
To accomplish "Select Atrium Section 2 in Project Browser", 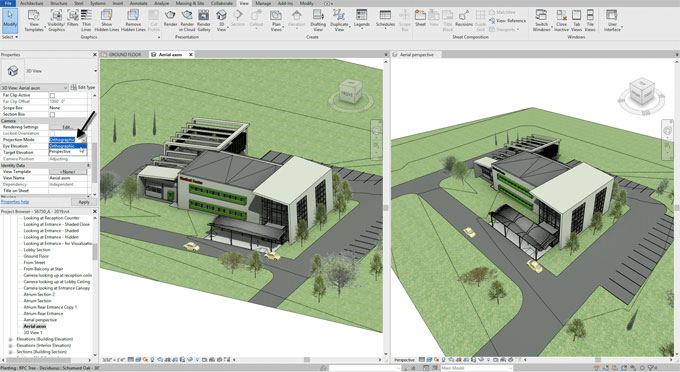I will [x=39, y=294].
